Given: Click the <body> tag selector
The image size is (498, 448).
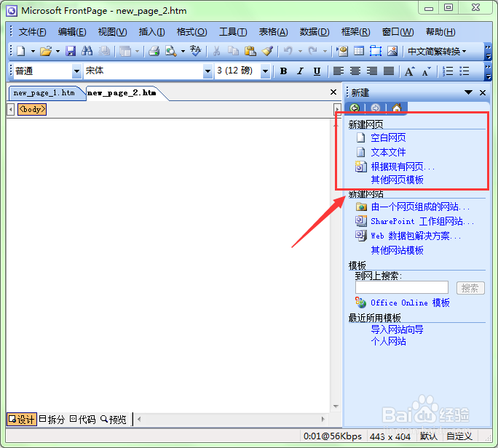Looking at the screenshot, I should (x=32, y=110).
